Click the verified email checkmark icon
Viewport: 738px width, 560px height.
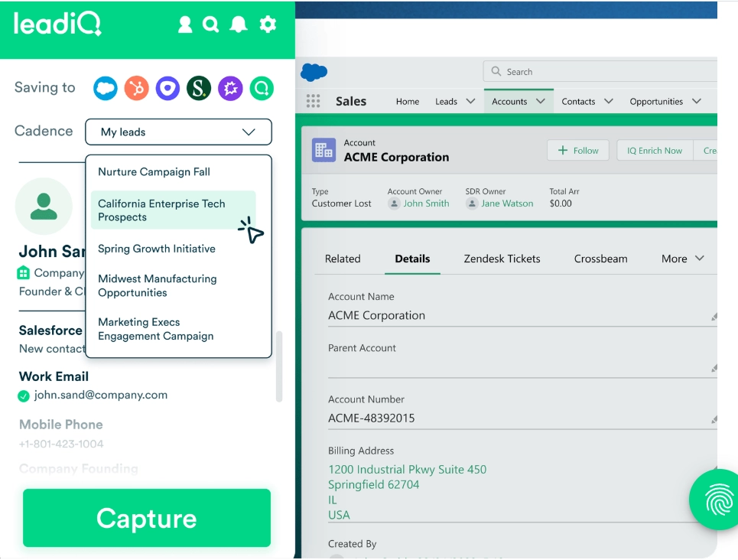24,396
